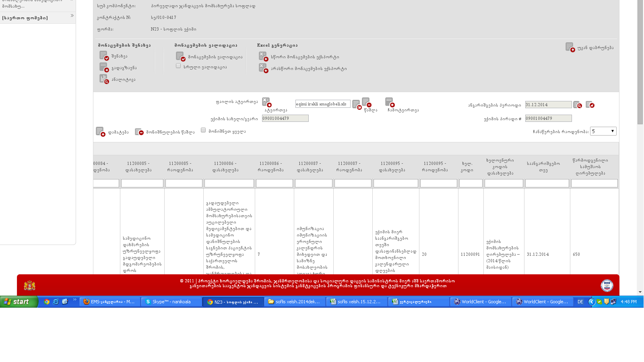Viewport: 644px width, 362px height.
Task: Check the მონიშნეთ ყველა (select all) checkbox
Action: (x=203, y=130)
